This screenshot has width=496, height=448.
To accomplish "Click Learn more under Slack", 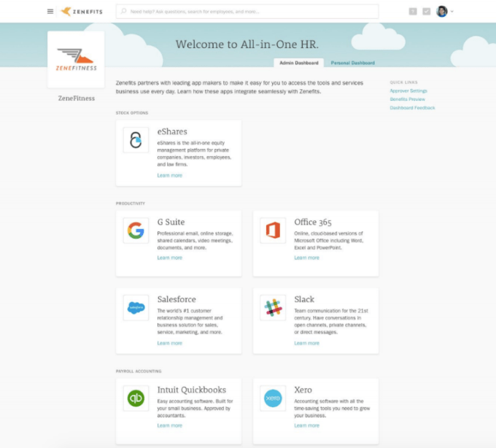I will (306, 343).
